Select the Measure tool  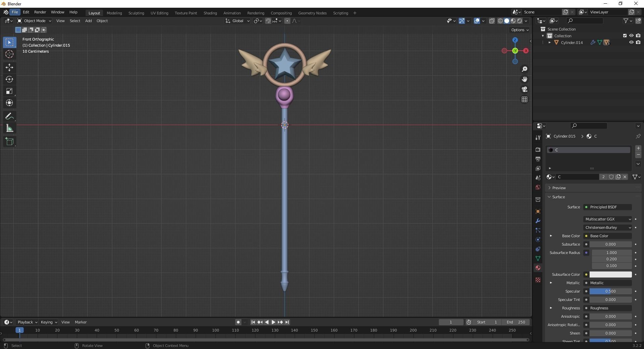click(9, 128)
